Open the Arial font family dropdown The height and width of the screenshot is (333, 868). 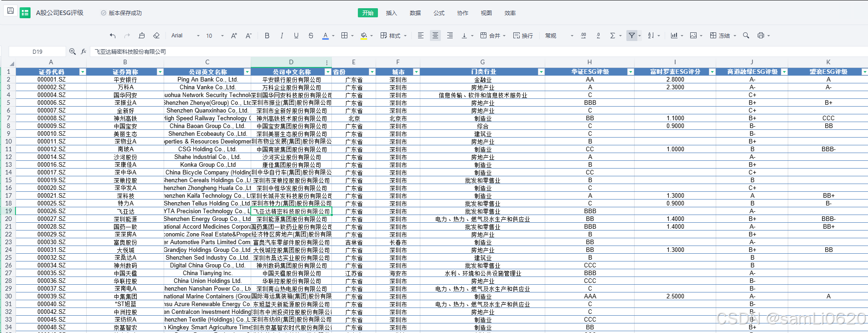186,36
